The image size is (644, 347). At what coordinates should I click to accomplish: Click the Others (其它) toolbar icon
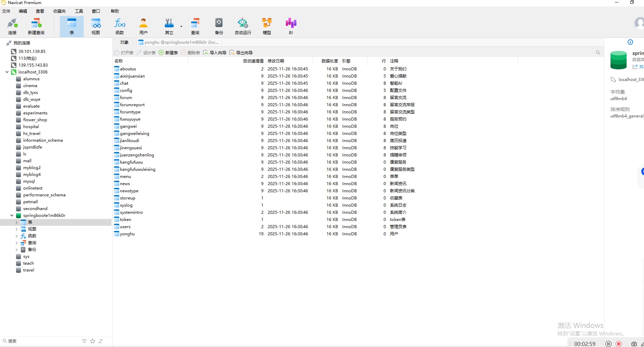[x=169, y=26]
